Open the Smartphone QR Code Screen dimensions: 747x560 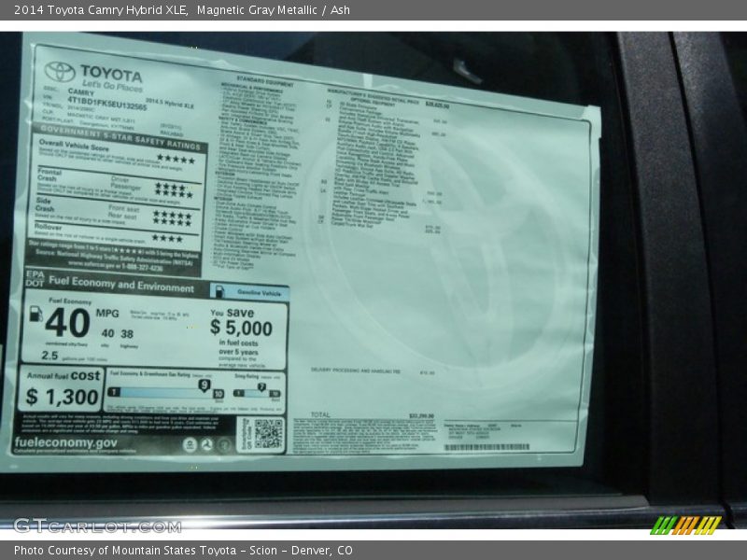click(x=270, y=432)
